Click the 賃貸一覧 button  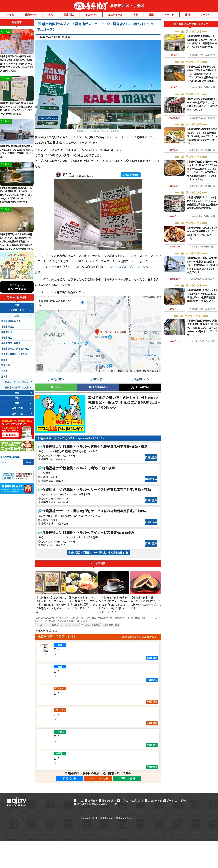[69, 778]
